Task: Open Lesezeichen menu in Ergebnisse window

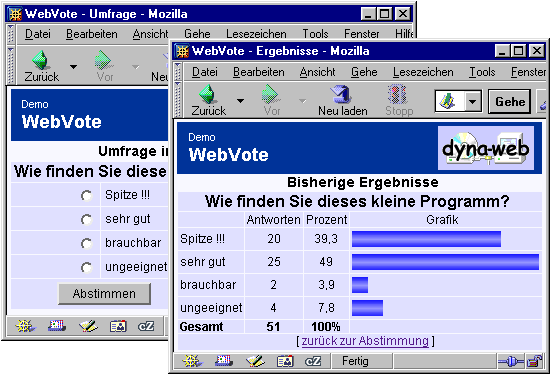Action: coord(423,72)
